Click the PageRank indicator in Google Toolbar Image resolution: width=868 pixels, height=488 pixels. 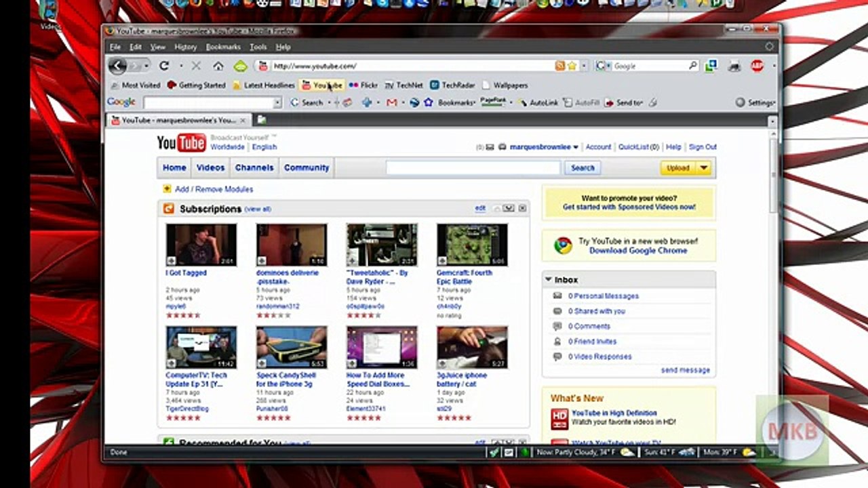click(493, 102)
